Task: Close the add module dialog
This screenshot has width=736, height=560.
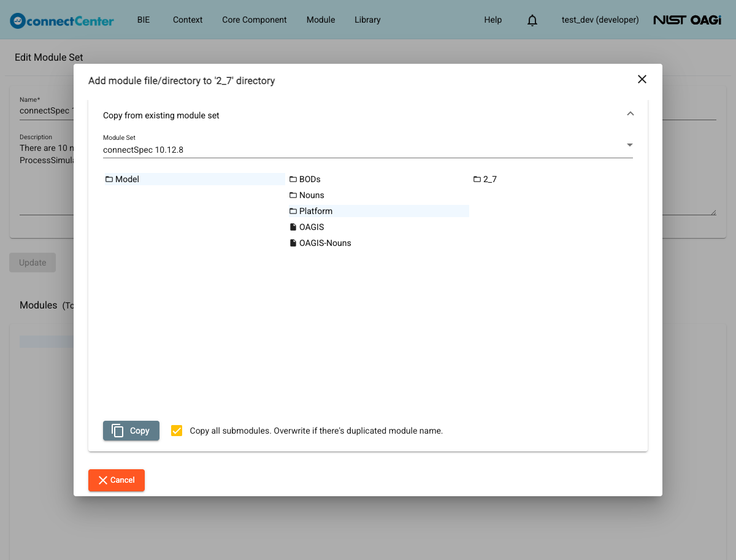Action: (642, 79)
